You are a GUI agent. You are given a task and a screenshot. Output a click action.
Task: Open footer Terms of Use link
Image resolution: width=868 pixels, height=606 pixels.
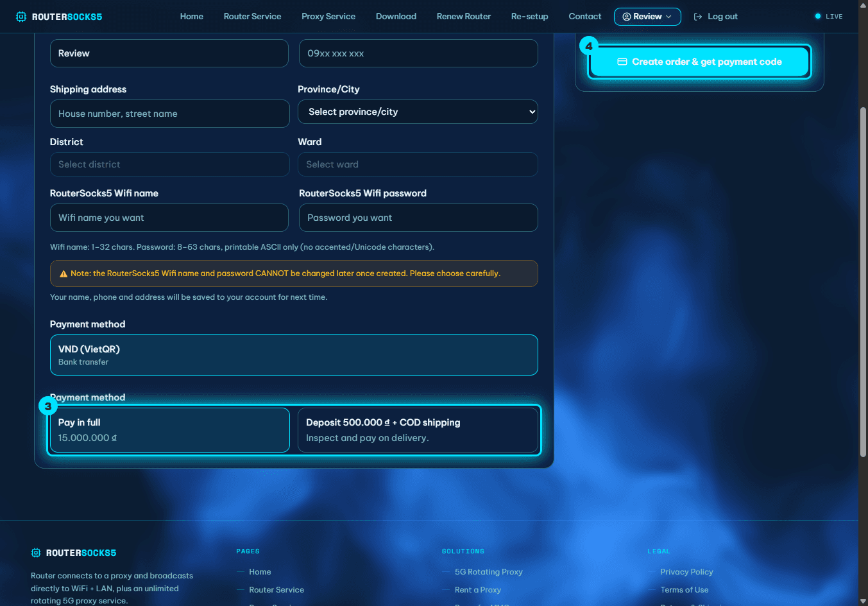click(x=685, y=590)
